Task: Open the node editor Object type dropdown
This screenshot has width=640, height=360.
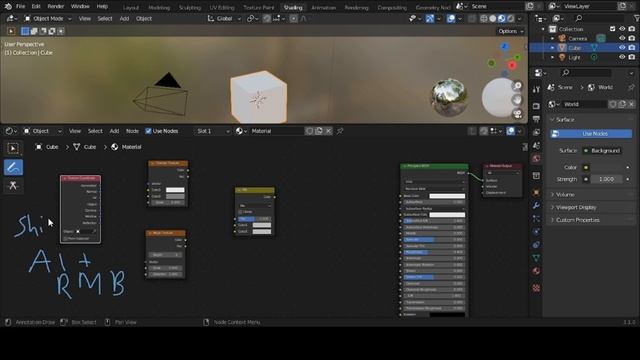Action: pos(42,131)
